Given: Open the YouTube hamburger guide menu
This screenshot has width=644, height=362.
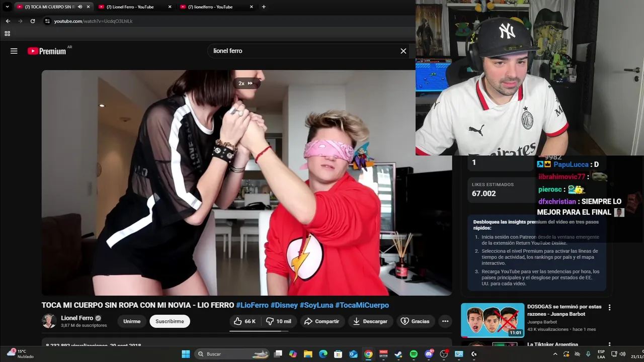Looking at the screenshot, I should (14, 51).
